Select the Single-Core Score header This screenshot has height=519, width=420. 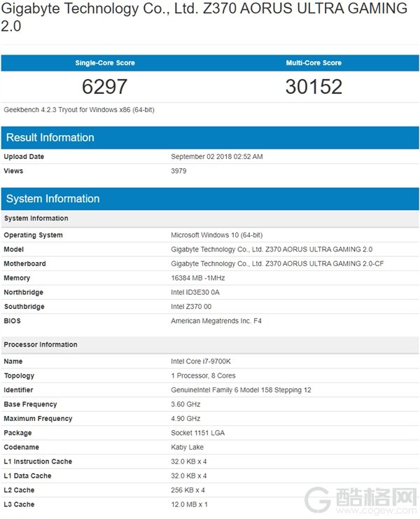pos(105,63)
